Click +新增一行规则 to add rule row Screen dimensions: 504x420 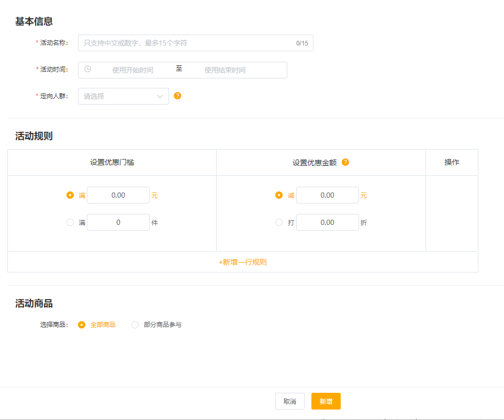click(243, 262)
